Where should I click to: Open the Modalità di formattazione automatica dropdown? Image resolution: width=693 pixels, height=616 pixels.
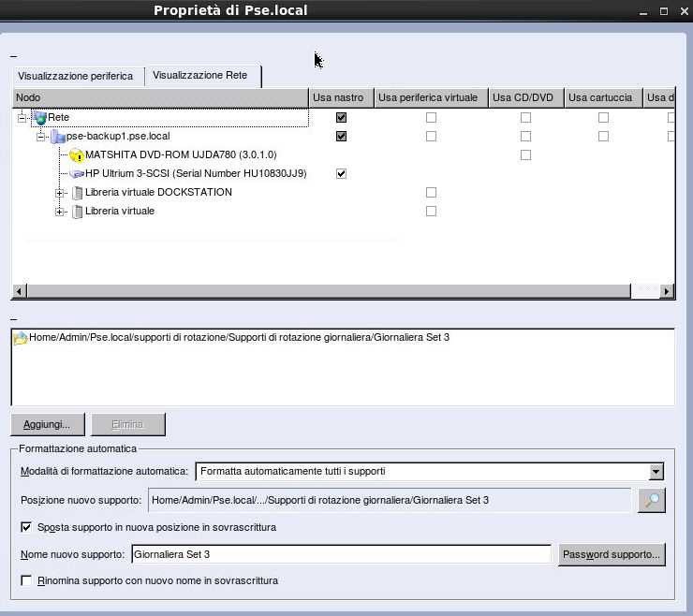click(656, 472)
